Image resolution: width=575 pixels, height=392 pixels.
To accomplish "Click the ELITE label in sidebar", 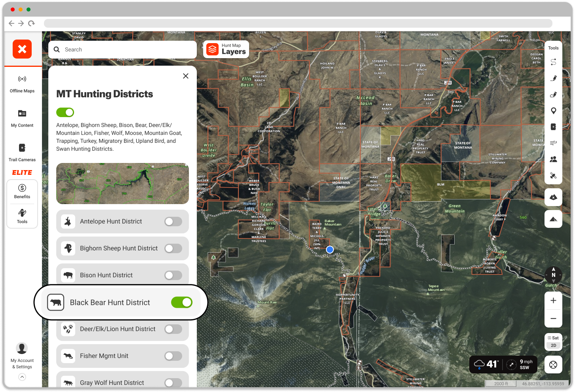I will pyautogui.click(x=22, y=172).
